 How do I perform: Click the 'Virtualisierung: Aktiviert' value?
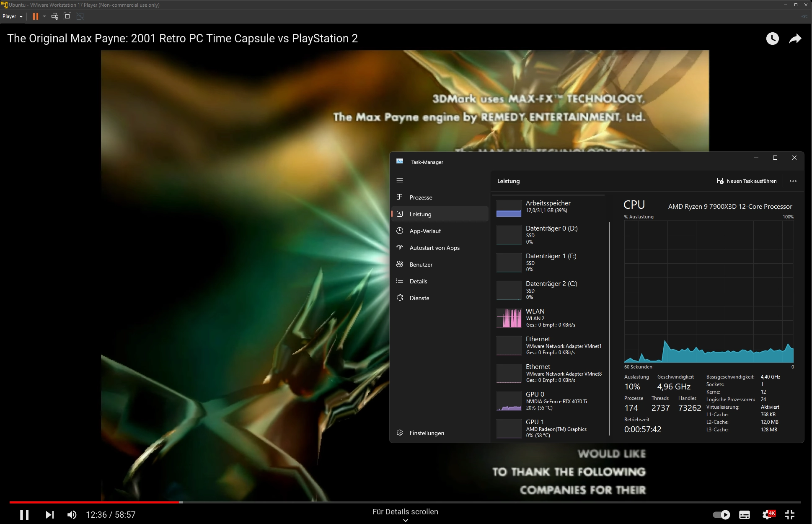(770, 407)
